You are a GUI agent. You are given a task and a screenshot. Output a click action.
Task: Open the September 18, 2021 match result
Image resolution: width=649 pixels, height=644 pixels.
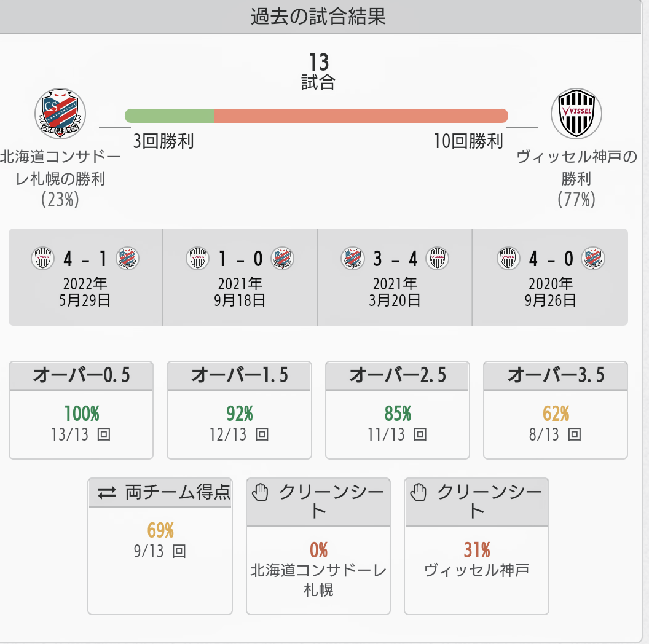240,277
